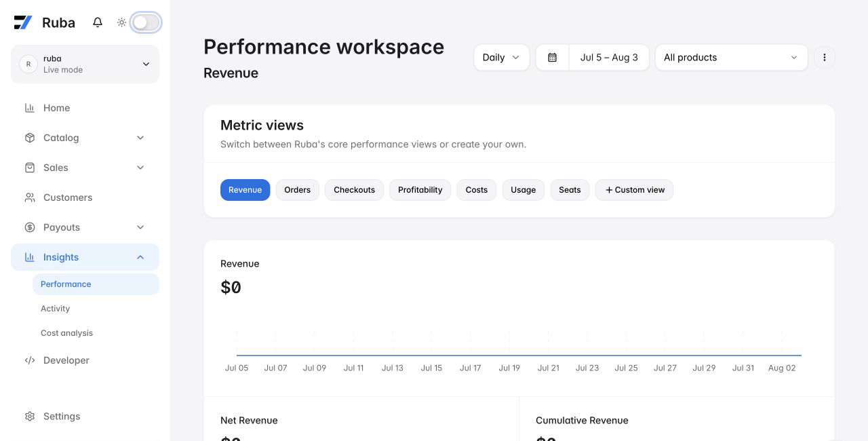Open Cost analysis under Insights

point(96,333)
